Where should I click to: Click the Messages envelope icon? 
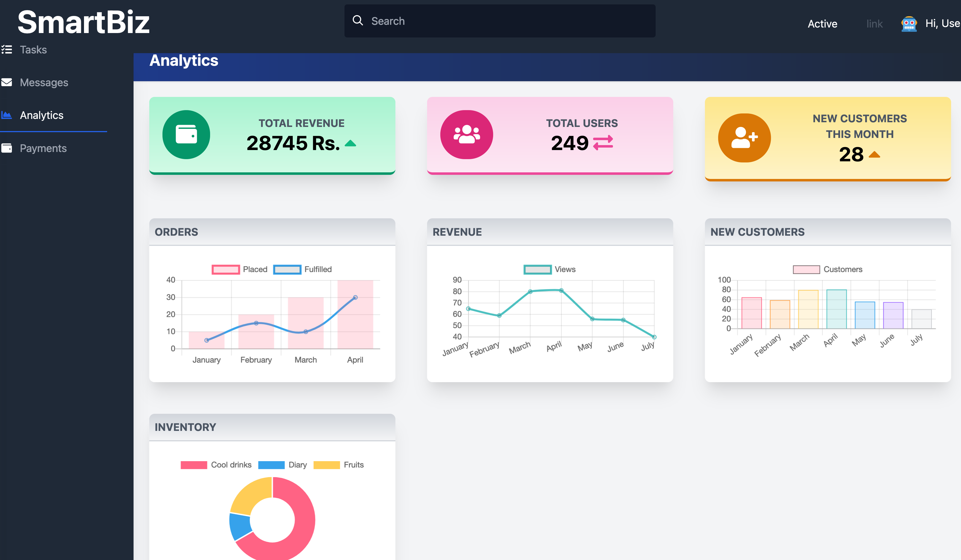coord(7,82)
